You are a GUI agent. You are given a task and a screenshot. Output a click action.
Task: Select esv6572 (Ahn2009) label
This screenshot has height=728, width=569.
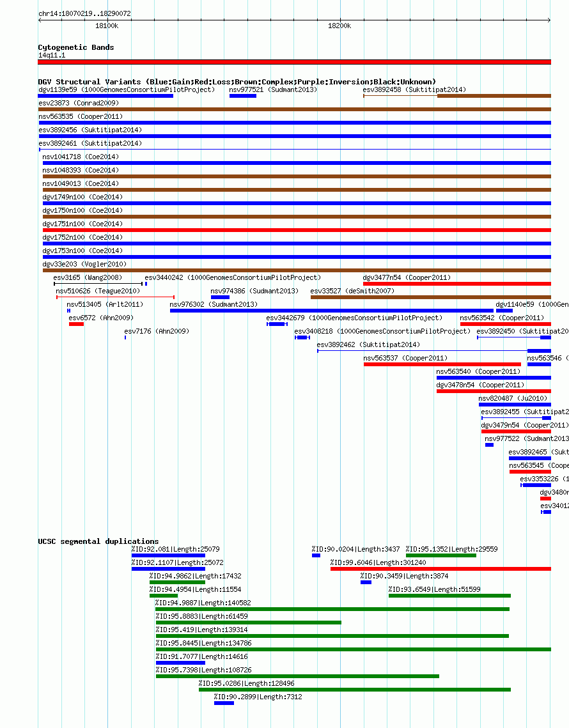click(x=101, y=318)
